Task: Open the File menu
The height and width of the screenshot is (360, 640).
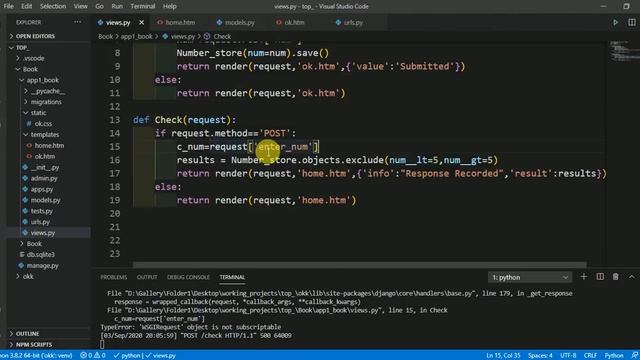Action: pyautogui.click(x=9, y=6)
